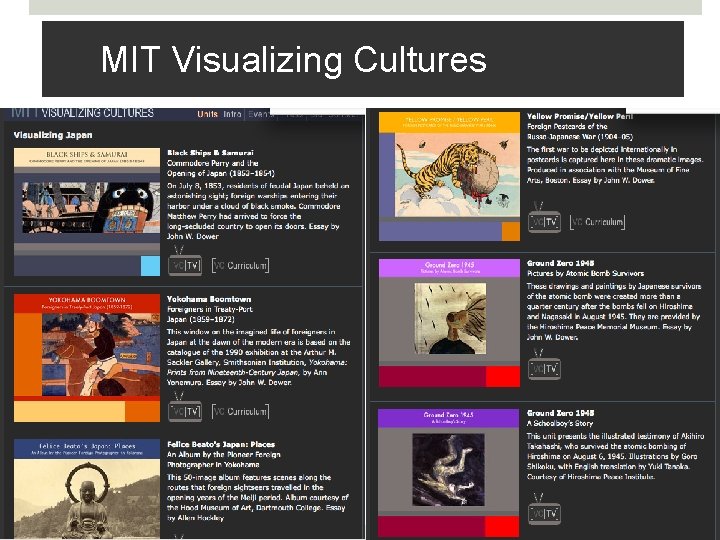Select the Intro tab
720x540 pixels.
coord(232,114)
